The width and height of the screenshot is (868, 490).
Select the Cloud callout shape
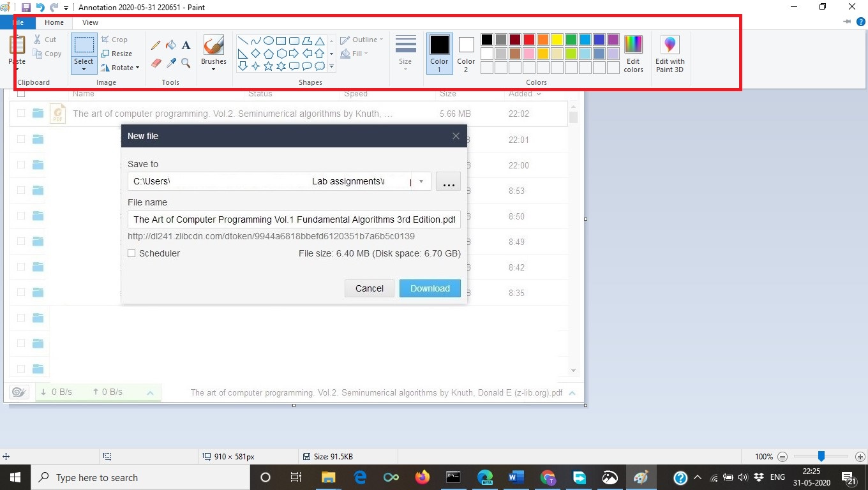[x=320, y=66]
